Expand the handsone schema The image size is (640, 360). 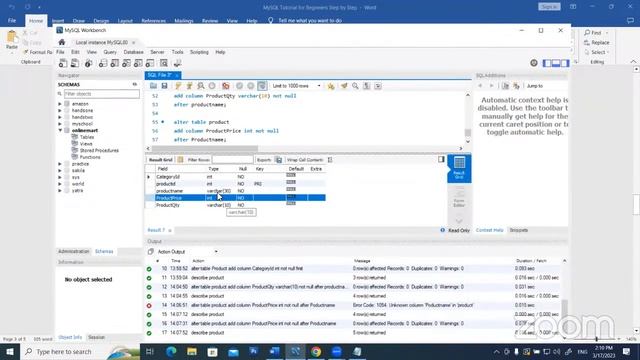point(60,111)
